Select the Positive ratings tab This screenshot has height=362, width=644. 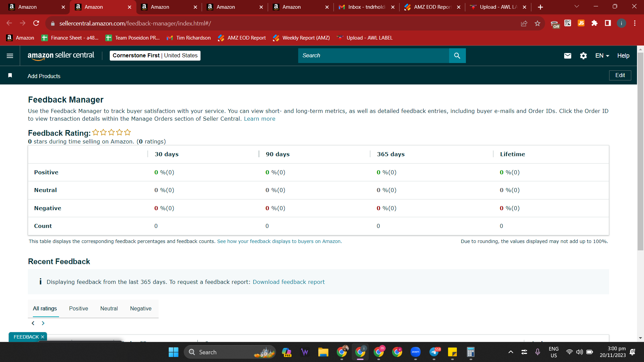(x=78, y=308)
